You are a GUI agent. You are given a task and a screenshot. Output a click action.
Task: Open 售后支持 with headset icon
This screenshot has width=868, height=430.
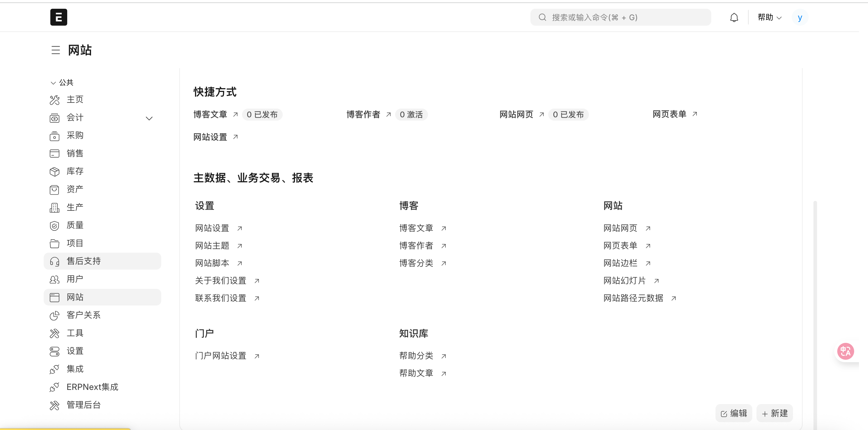(83, 261)
